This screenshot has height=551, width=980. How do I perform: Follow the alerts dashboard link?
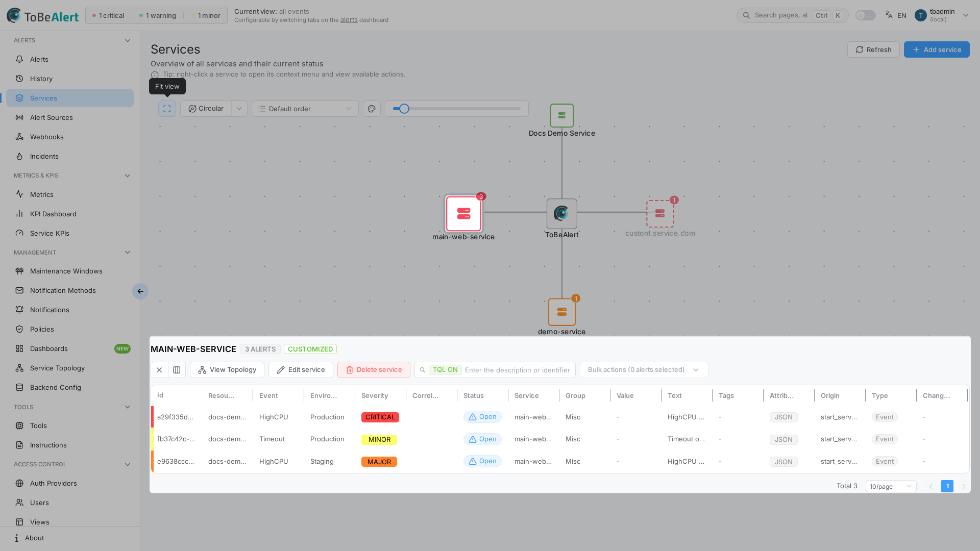click(349, 20)
